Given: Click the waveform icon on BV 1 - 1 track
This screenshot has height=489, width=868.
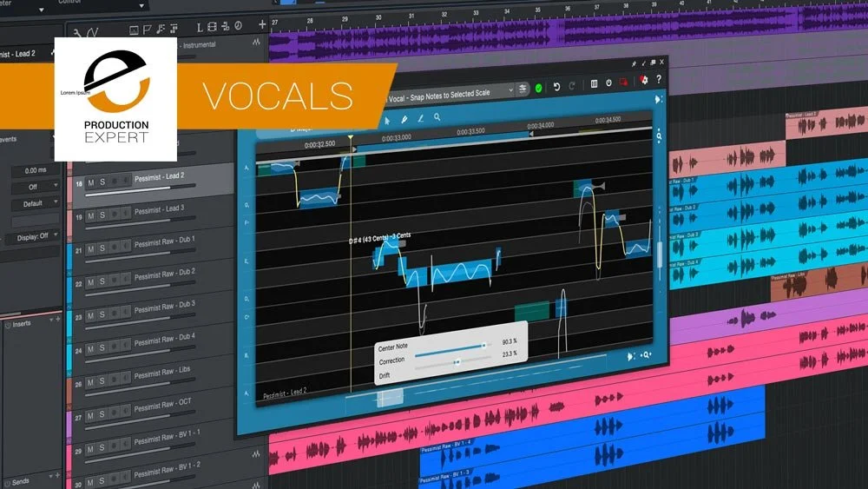Looking at the screenshot, I should 256,454.
